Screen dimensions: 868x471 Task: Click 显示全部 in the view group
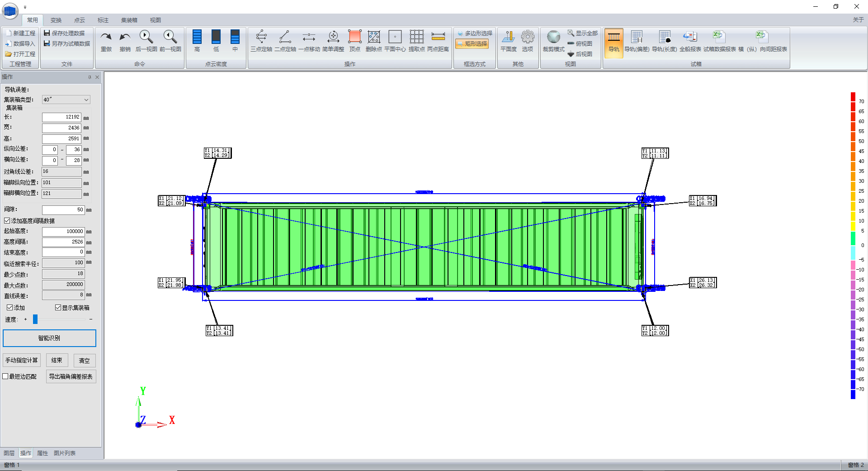(x=583, y=33)
